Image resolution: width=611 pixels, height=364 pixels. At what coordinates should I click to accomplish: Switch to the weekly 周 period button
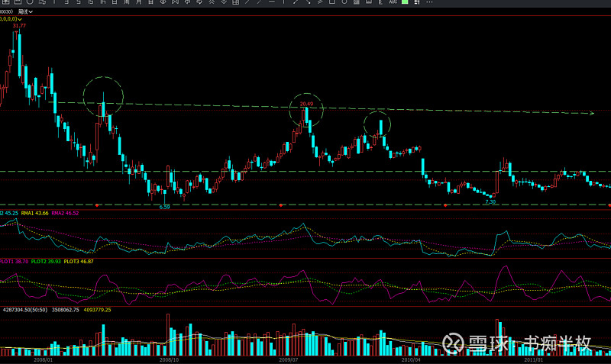click(127, 2)
